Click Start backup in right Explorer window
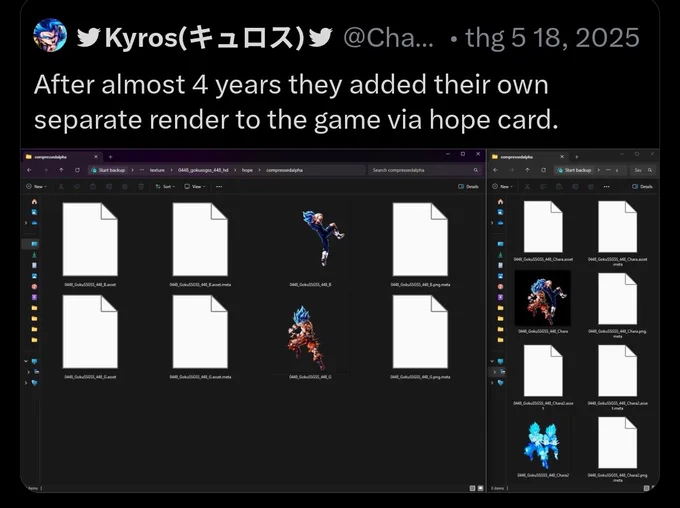The height and width of the screenshot is (508, 680). pyautogui.click(x=575, y=170)
